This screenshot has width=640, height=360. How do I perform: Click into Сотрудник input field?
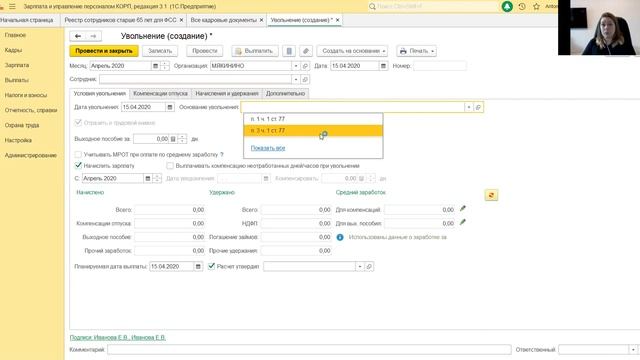coord(196,79)
